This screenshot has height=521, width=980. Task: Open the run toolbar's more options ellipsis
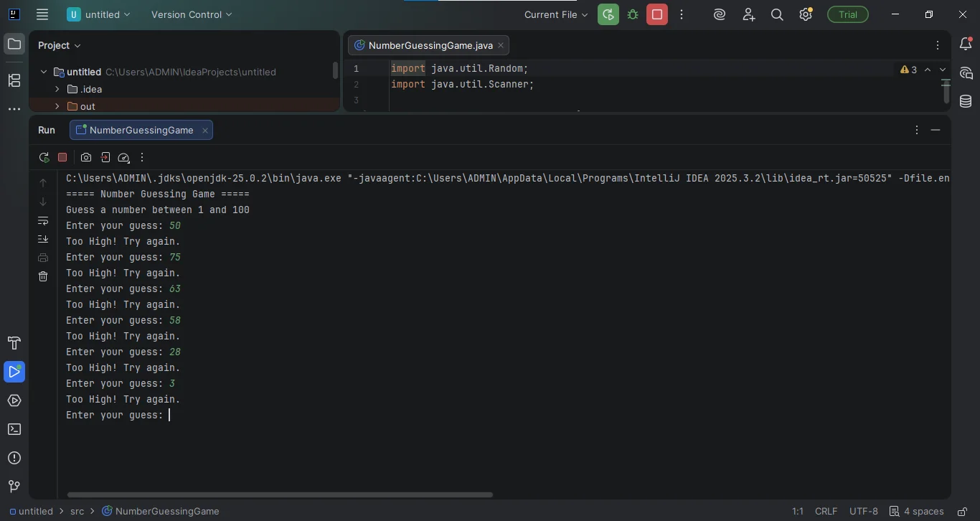(142, 157)
